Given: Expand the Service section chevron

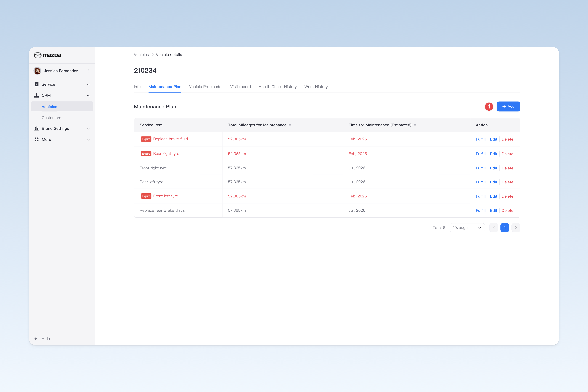Looking at the screenshot, I should click(88, 84).
